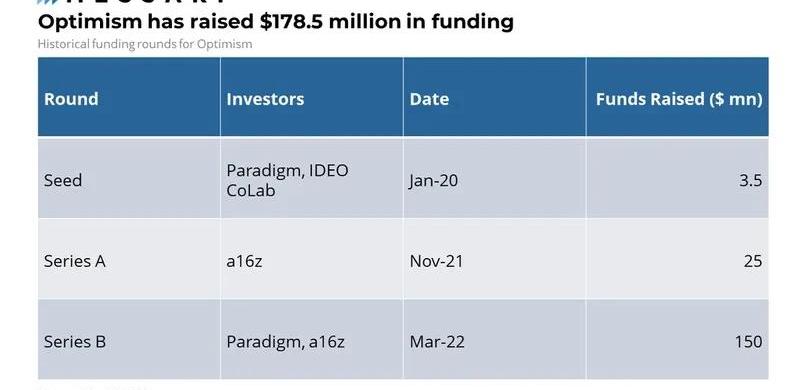Select the Series A round cell

129,259
